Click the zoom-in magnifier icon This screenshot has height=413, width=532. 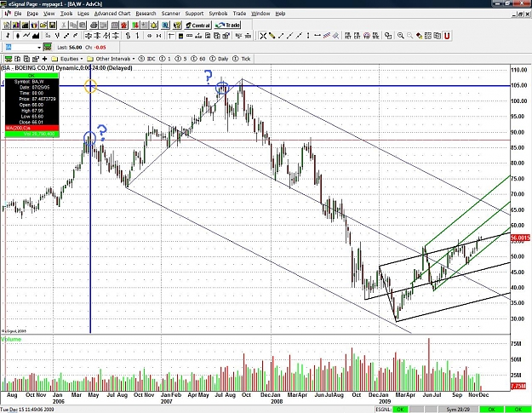(x=401, y=36)
